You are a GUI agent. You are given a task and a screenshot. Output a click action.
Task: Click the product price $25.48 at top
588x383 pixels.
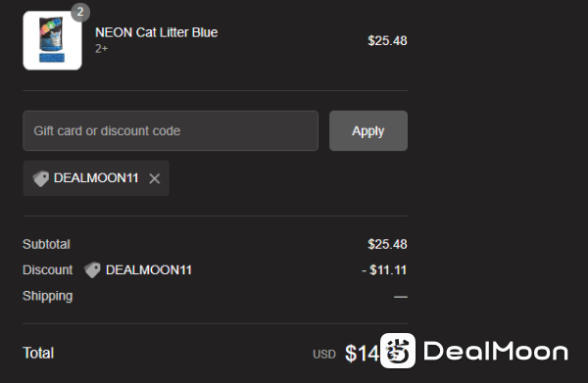[x=387, y=41]
